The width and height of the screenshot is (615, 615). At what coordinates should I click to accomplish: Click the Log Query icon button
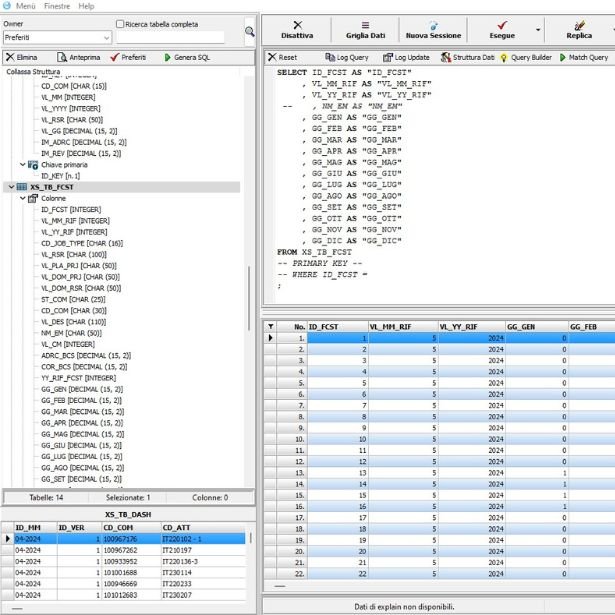click(x=346, y=58)
